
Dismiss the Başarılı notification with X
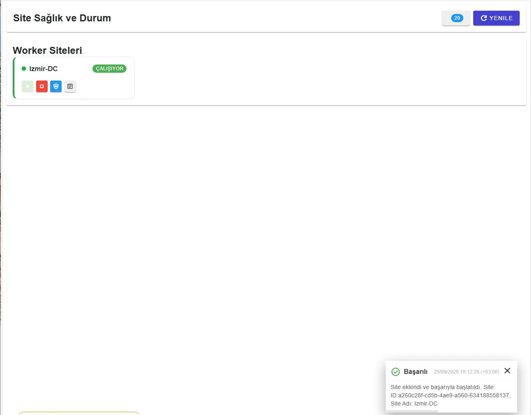[x=507, y=371]
